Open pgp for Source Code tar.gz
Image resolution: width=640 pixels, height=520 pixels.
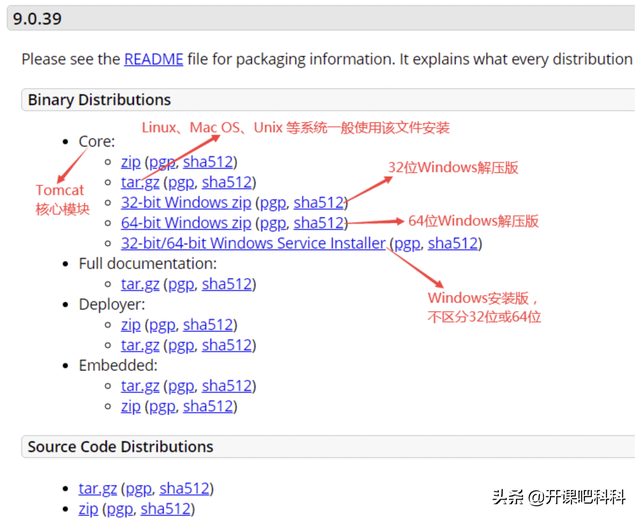click(x=139, y=489)
